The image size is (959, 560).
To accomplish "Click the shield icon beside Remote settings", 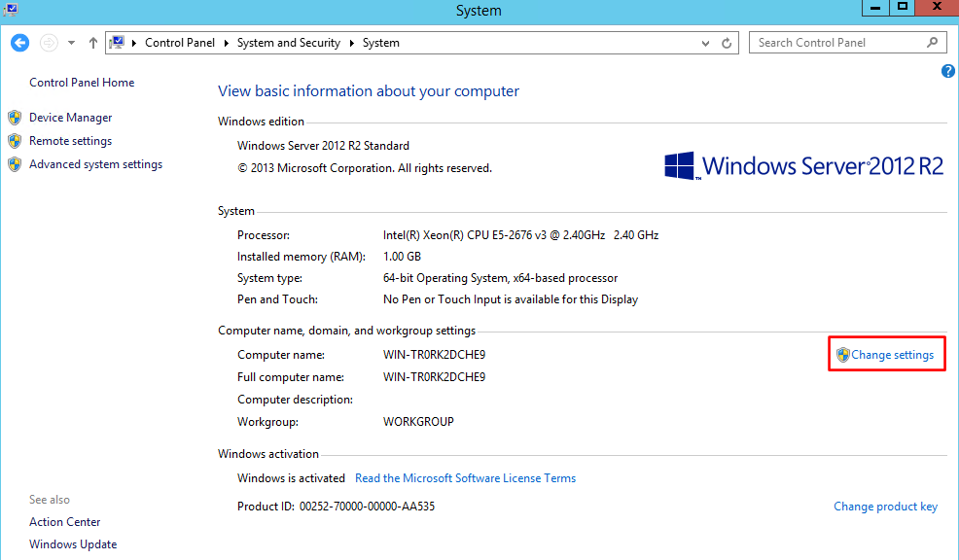I will pyautogui.click(x=15, y=141).
